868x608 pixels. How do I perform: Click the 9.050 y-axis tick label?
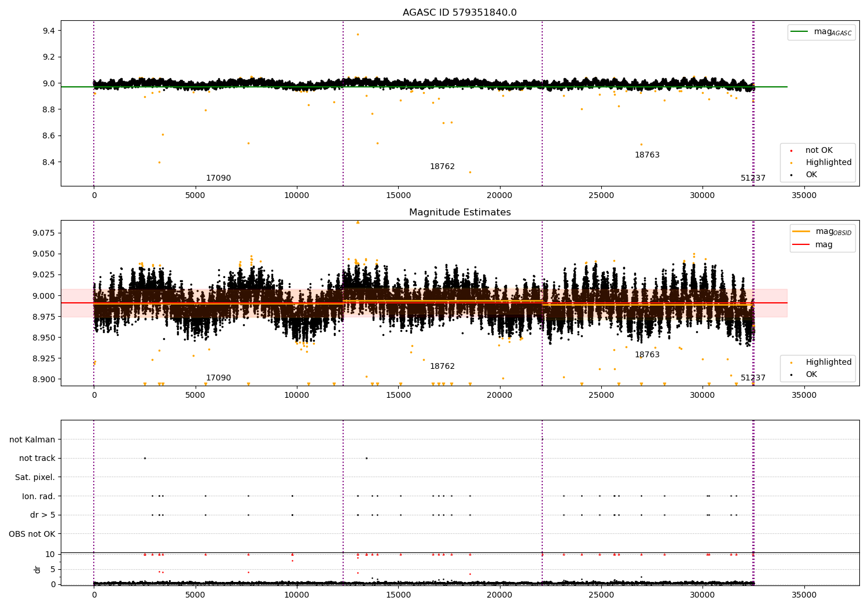[x=43, y=254]
